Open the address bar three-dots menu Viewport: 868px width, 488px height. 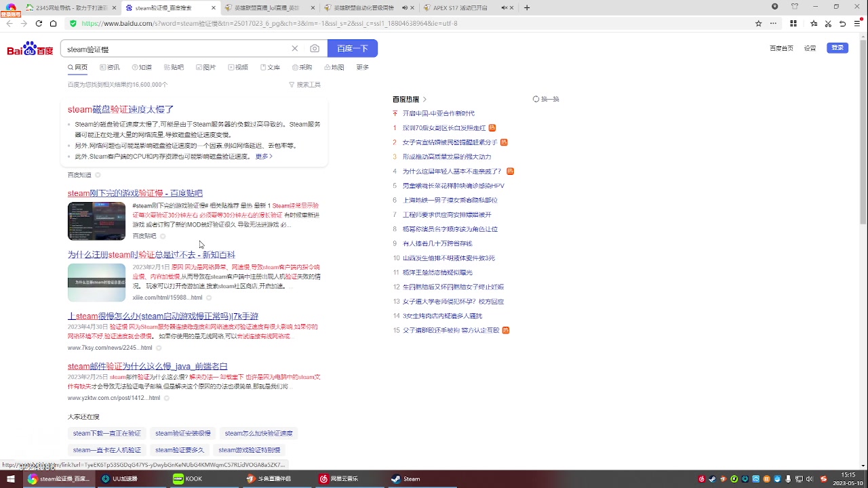point(773,23)
